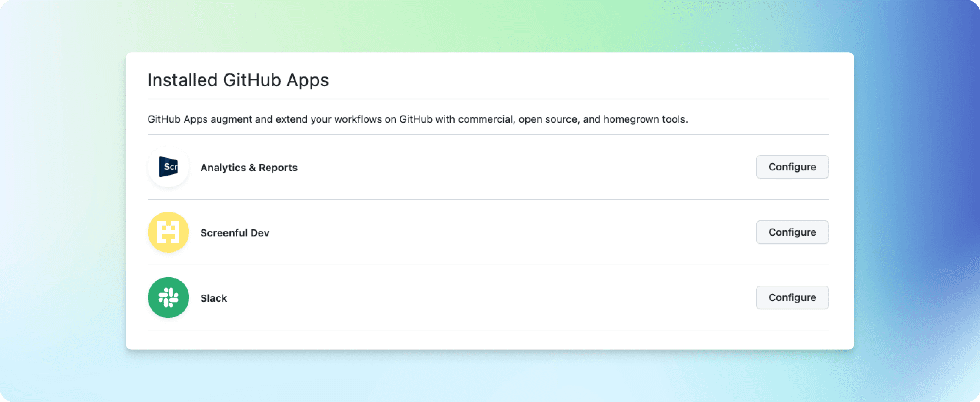Click the white hash symbol in green circle
The width and height of the screenshot is (980, 402).
coord(168,297)
